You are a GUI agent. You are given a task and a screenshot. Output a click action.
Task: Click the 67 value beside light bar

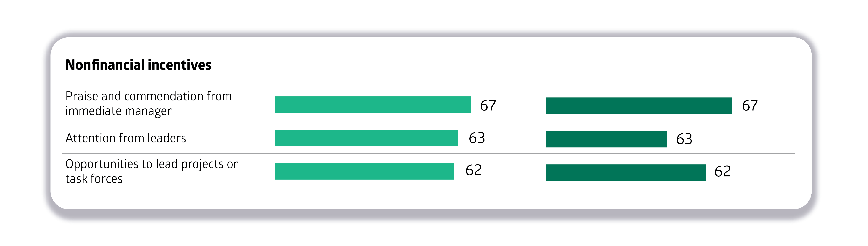pos(488,105)
